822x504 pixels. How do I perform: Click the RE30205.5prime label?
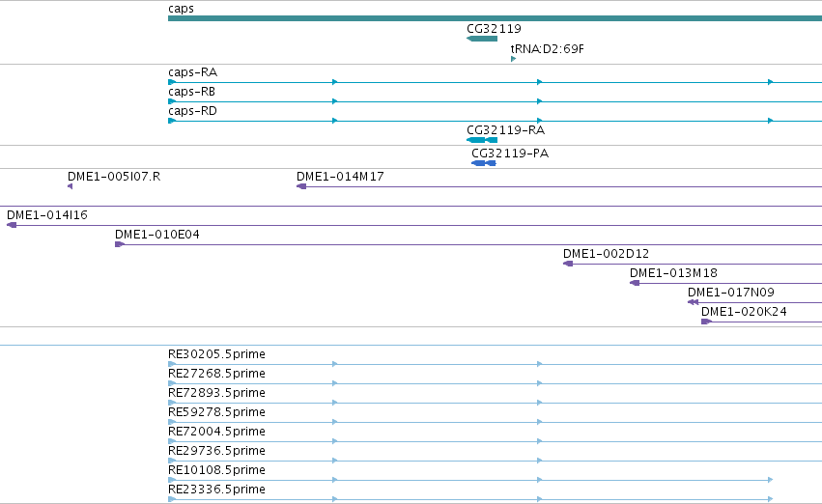216,354
